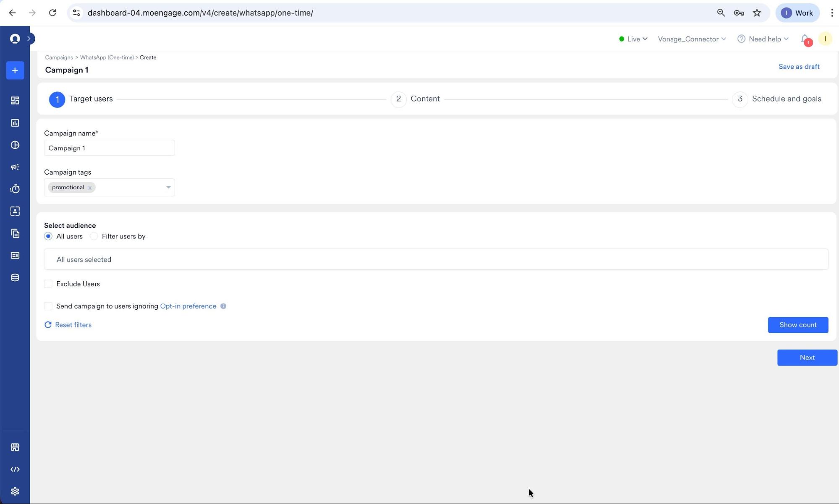Click site information icon in address bar
839x504 pixels.
[76, 13]
